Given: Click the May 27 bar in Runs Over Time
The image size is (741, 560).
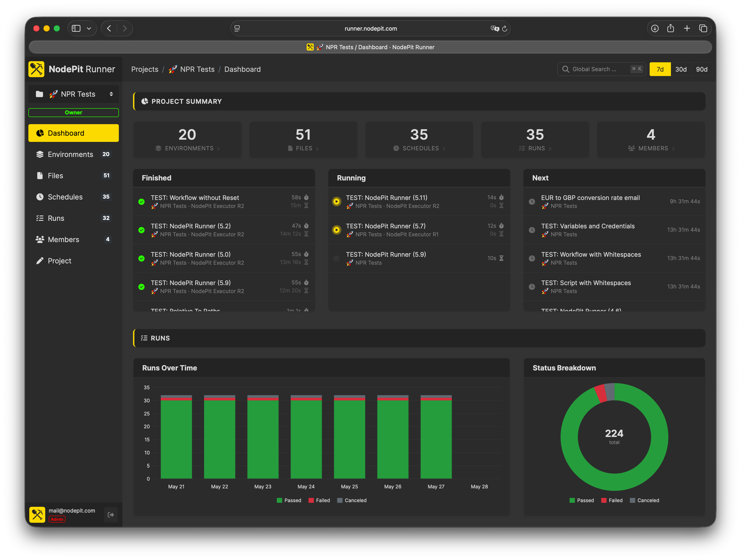Looking at the screenshot, I should 436,437.
